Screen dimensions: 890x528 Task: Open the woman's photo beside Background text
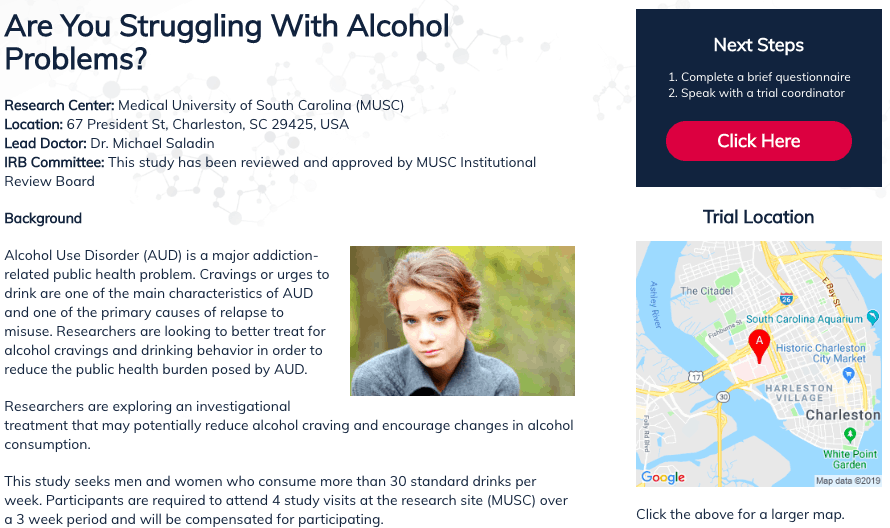(462, 321)
